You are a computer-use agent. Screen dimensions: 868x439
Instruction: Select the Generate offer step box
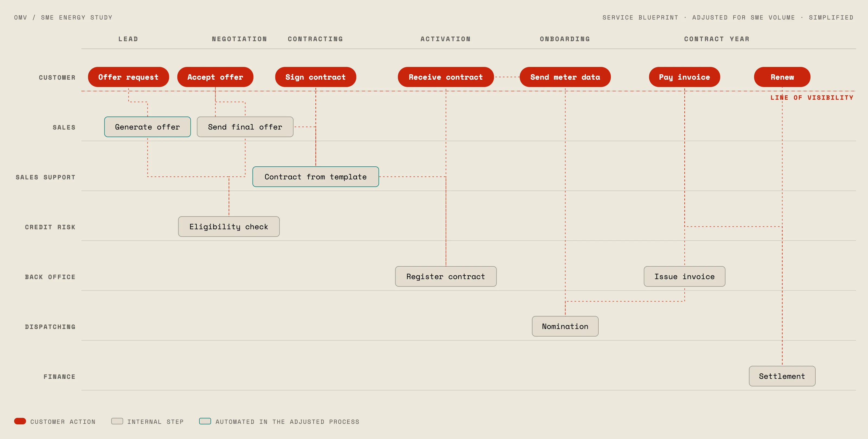148,127
